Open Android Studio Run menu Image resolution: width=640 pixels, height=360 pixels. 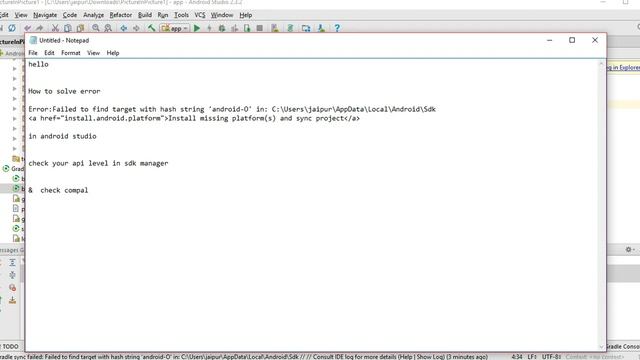point(163,15)
